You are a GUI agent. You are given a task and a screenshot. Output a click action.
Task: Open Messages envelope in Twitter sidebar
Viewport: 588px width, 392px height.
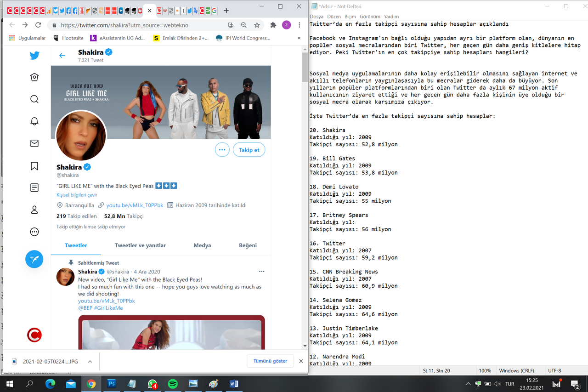34,143
